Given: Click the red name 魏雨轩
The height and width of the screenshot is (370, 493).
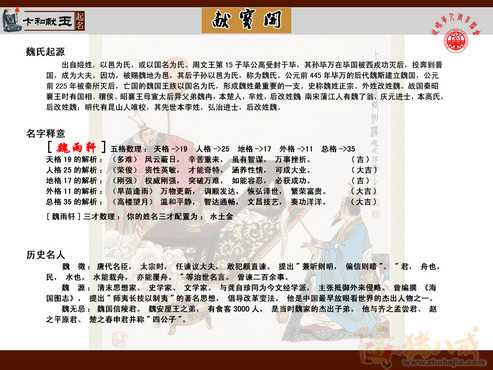Looking at the screenshot, I should [x=77, y=147].
